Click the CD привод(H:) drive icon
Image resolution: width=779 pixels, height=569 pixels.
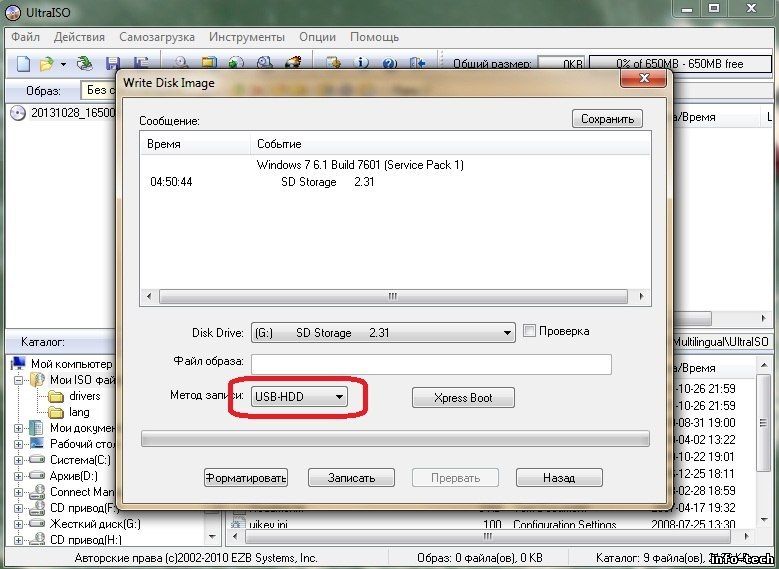pyautogui.click(x=37, y=540)
